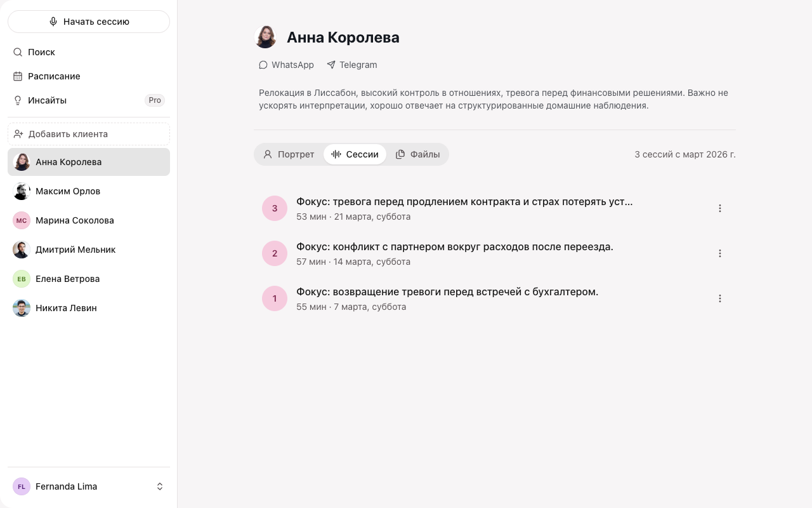This screenshot has width=812, height=508.
Task: Switch to the Файлы tab
Action: 417,154
